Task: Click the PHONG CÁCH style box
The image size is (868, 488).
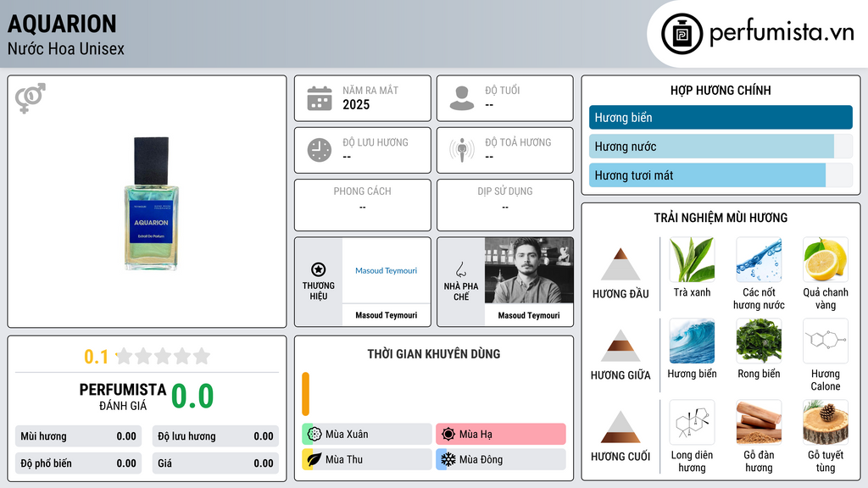Action: pyautogui.click(x=363, y=205)
